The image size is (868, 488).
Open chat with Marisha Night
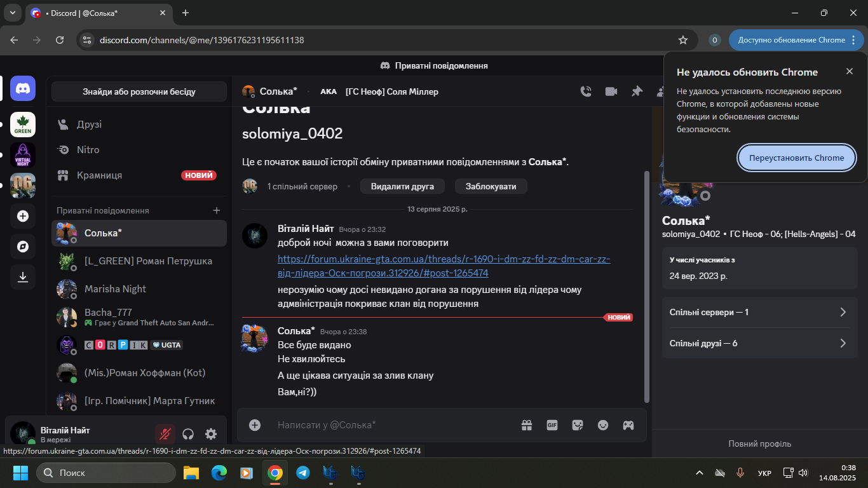139,289
